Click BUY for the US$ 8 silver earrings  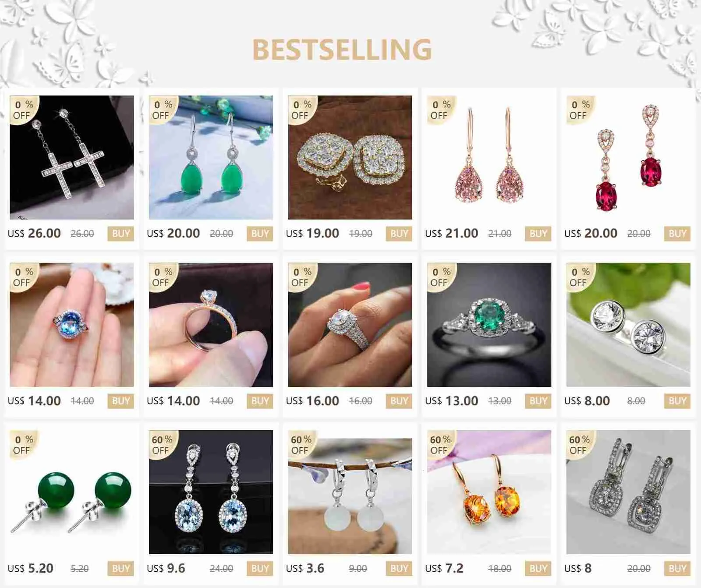pos(677,569)
